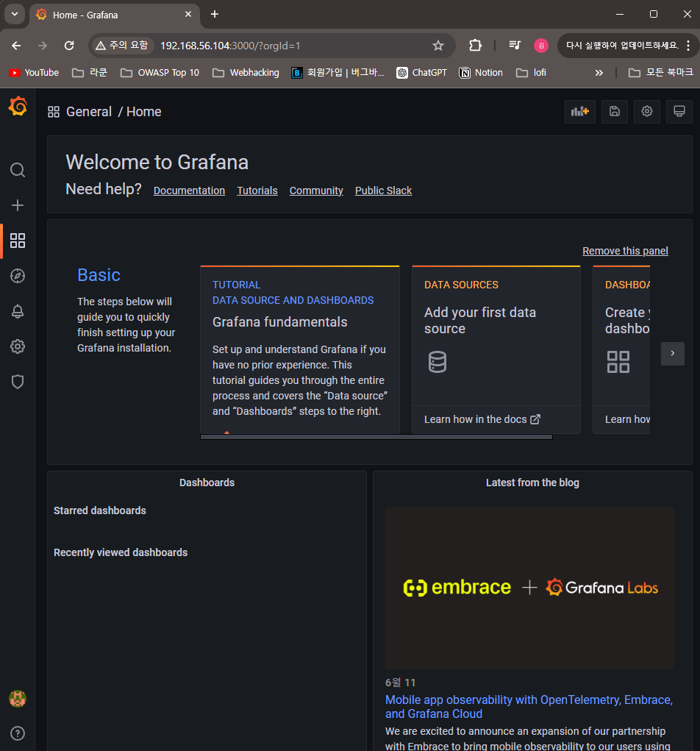700x751 pixels.
Task: Open the Notion bookmark
Action: click(x=481, y=73)
